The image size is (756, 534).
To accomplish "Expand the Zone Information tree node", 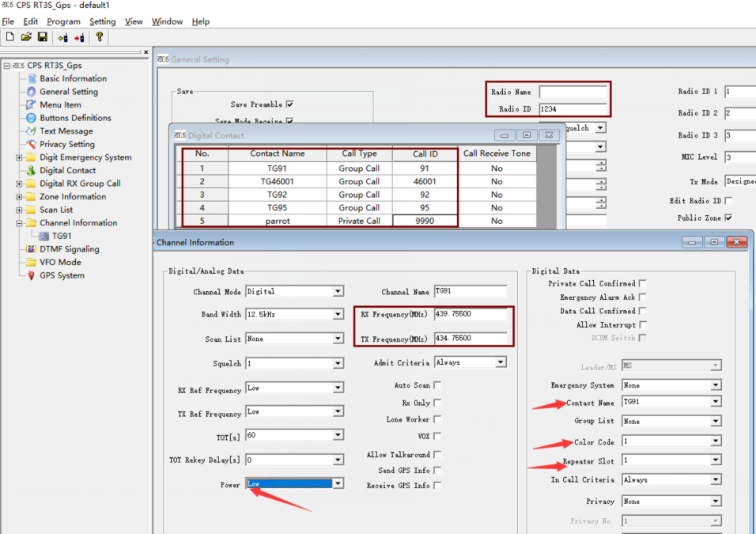I will coord(20,197).
